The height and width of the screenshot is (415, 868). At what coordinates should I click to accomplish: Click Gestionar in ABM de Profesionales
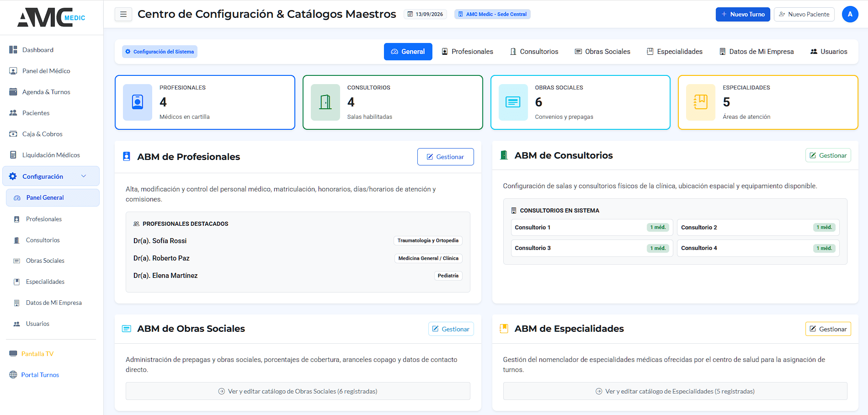pyautogui.click(x=446, y=157)
